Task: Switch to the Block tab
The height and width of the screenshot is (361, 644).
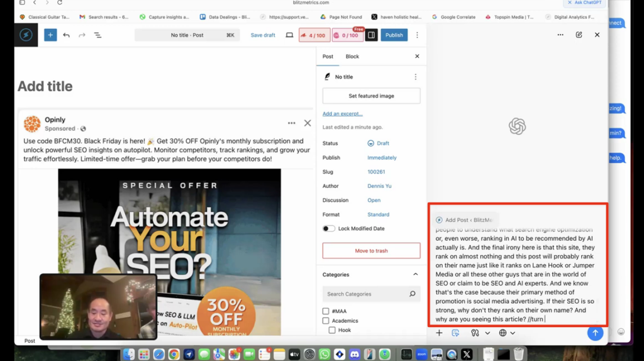Action: coord(352,57)
